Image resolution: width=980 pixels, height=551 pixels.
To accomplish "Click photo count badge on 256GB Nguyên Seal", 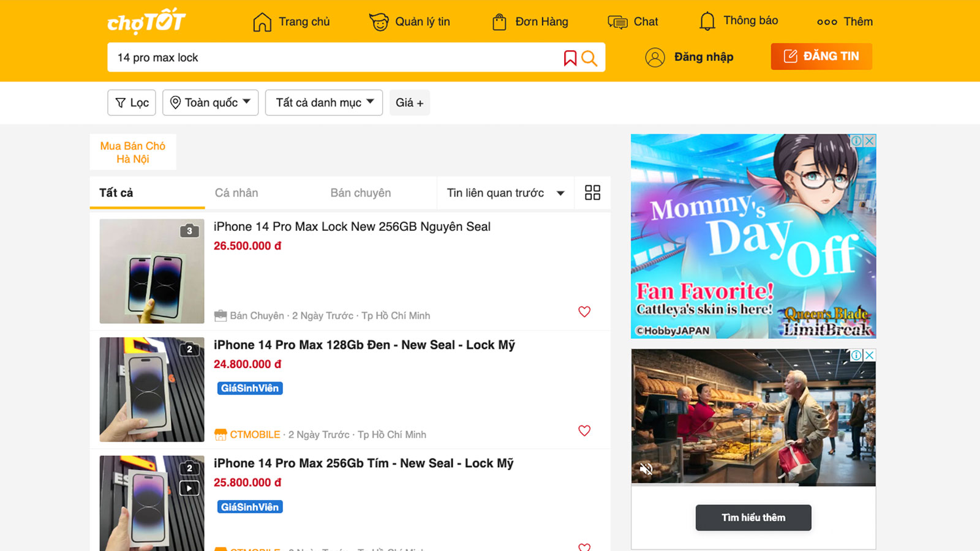I will point(189,231).
